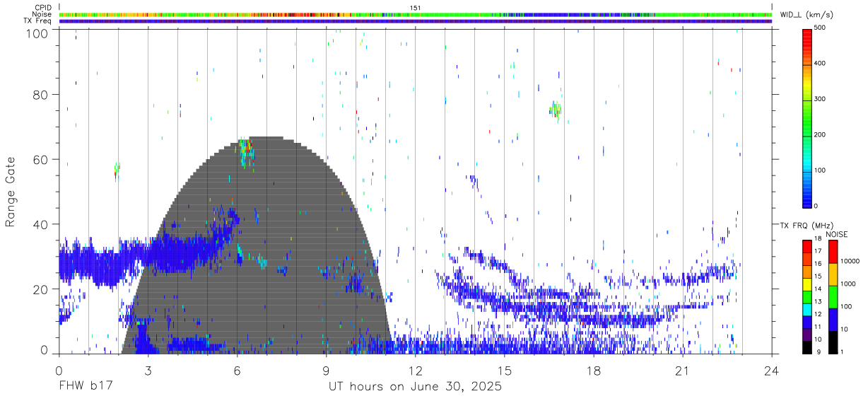Image resolution: width=868 pixels, height=401 pixels.
Task: Click the "WID⊥ (km/s)" color bar title
Action: [807, 15]
